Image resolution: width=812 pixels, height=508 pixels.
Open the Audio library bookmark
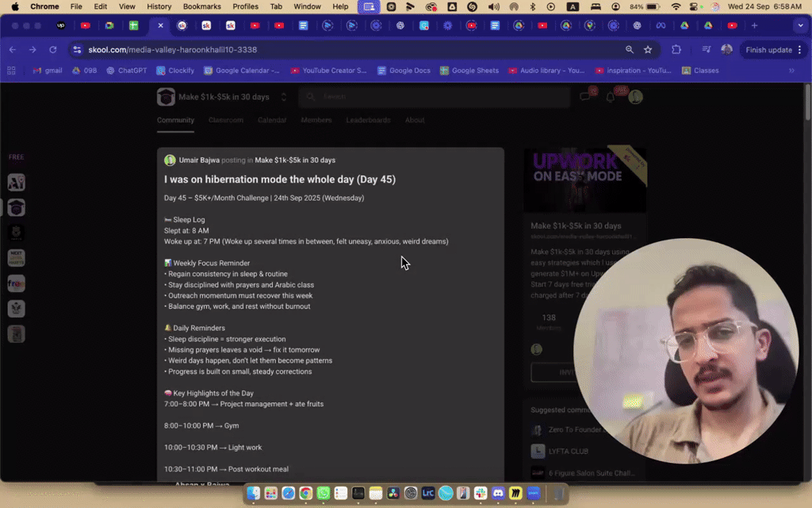coord(546,71)
